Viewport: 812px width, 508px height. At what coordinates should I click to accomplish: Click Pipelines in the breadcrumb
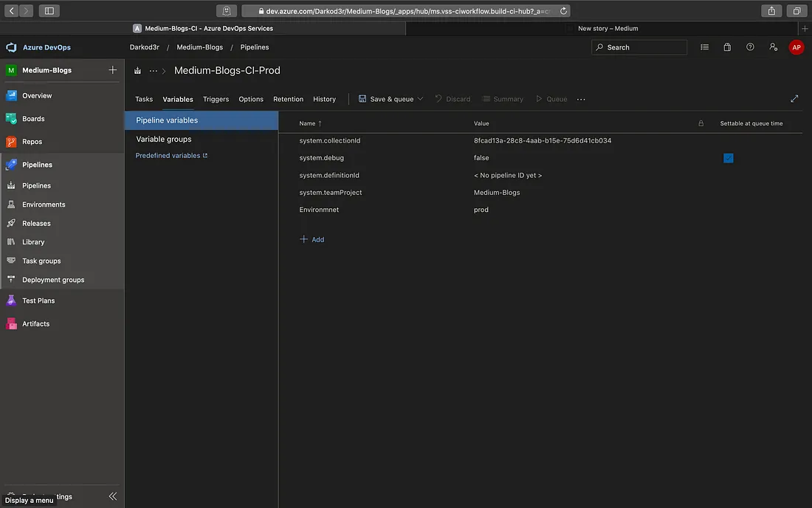254,47
